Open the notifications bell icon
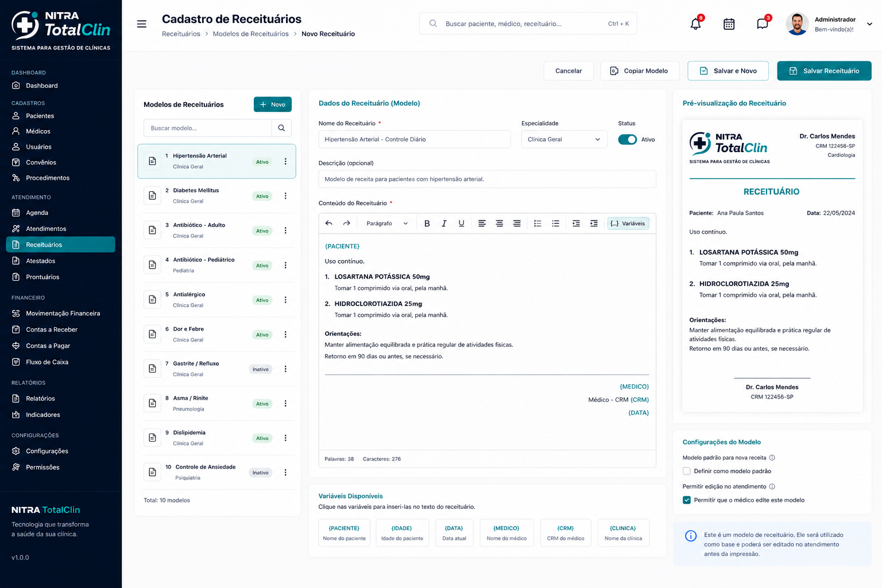 pos(695,24)
